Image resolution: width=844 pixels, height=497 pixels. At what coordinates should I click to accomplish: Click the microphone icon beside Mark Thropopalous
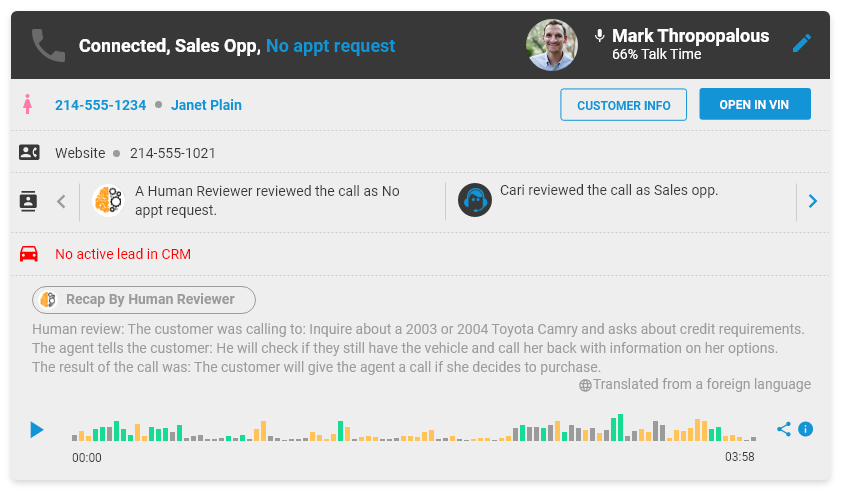pos(599,36)
